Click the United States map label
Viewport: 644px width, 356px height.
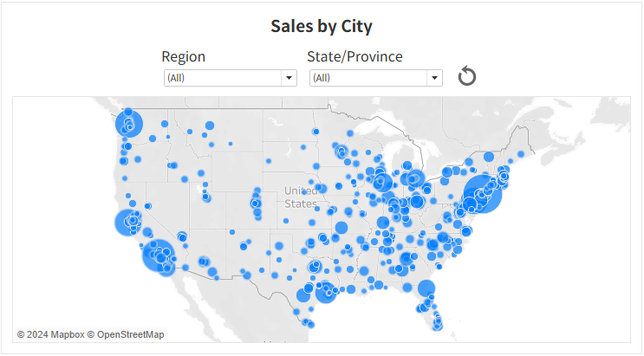(x=301, y=197)
